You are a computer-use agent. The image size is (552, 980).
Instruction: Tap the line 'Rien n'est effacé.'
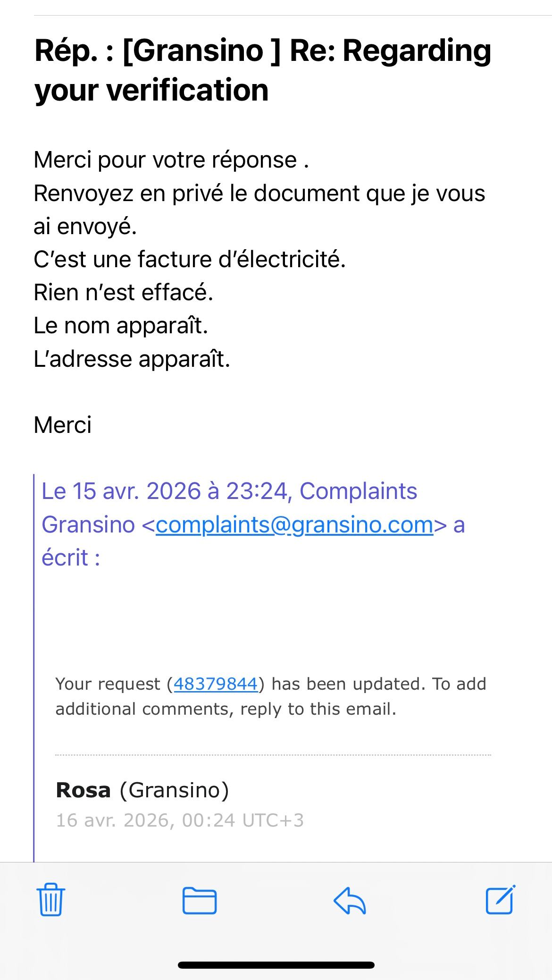point(124,292)
